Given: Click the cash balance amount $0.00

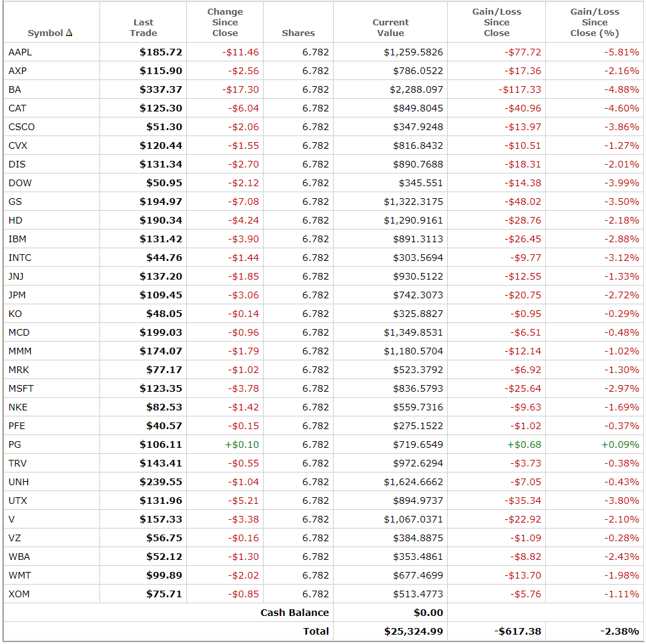Looking at the screenshot, I should 428,613.
